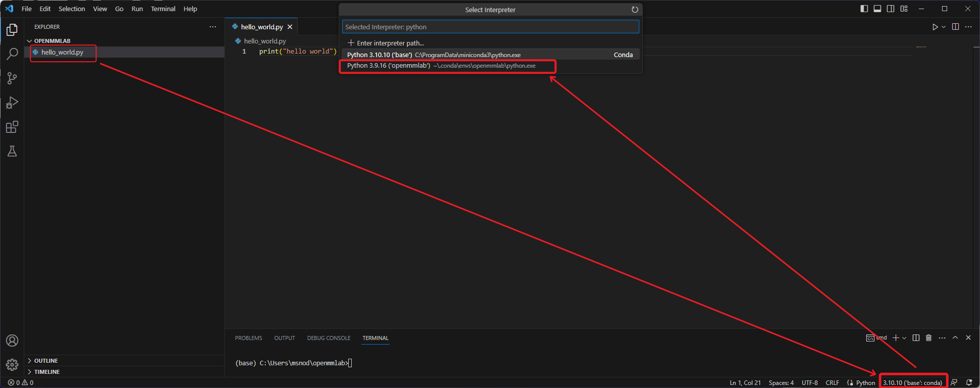
Task: Toggle the secondary side bar layout button
Action: tap(891, 9)
